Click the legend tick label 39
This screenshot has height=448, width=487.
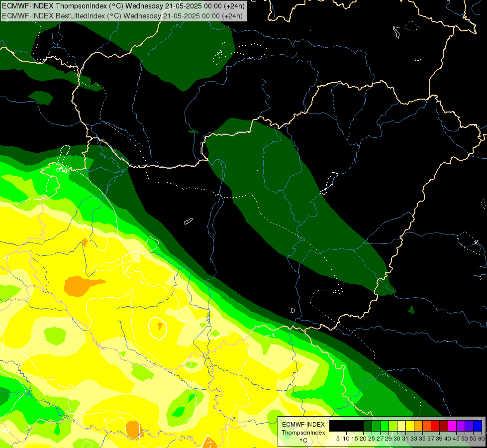[x=439, y=439]
